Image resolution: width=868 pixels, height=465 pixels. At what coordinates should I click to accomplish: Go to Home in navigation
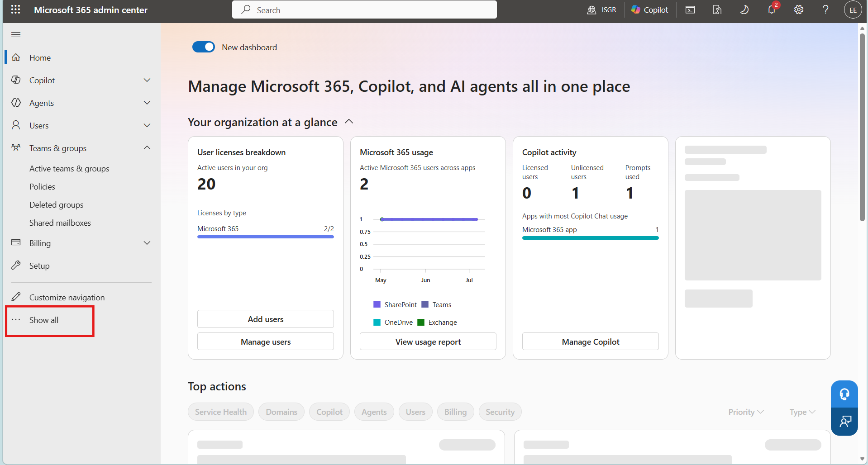pos(40,57)
